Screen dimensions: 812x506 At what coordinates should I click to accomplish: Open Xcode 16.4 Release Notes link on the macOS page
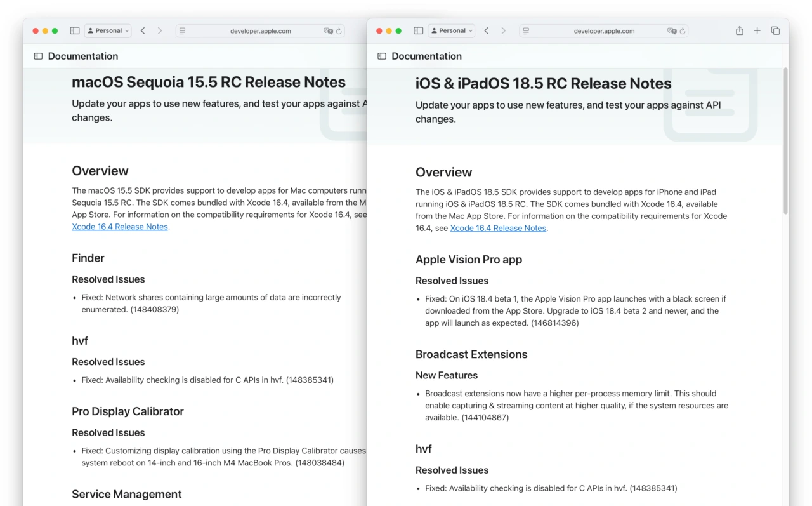120,227
